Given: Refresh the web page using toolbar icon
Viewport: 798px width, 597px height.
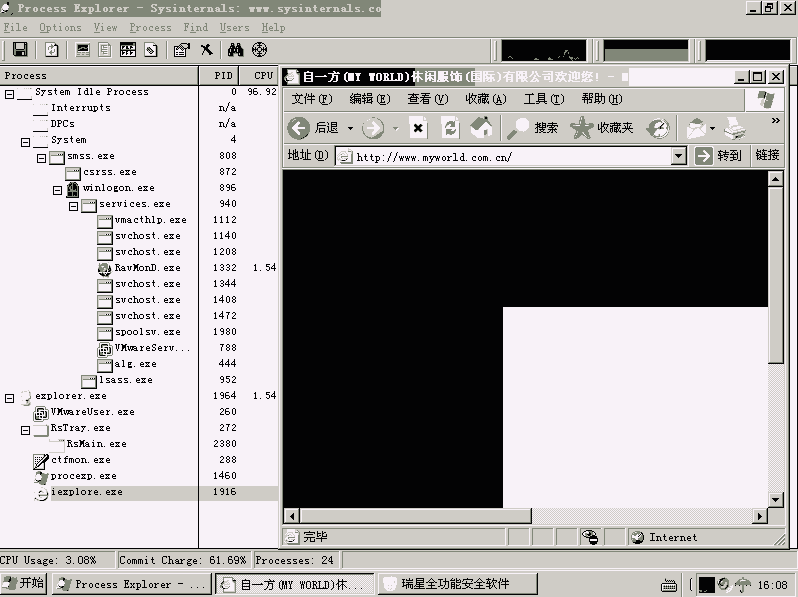Looking at the screenshot, I should (450, 127).
